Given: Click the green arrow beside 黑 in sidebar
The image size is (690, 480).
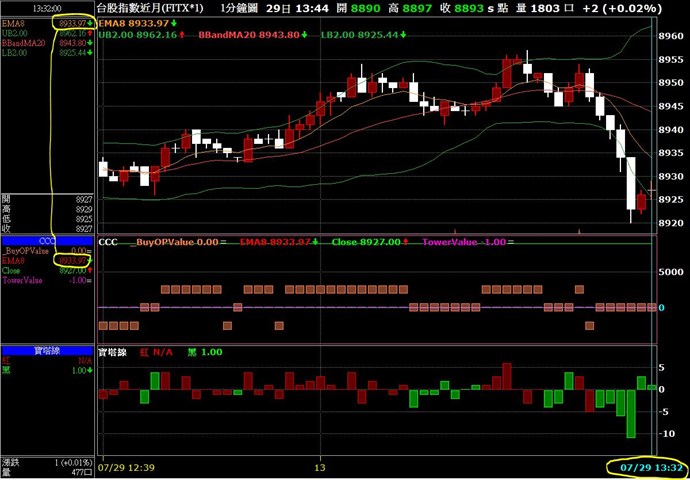Looking at the screenshot, I should pyautogui.click(x=88, y=371).
